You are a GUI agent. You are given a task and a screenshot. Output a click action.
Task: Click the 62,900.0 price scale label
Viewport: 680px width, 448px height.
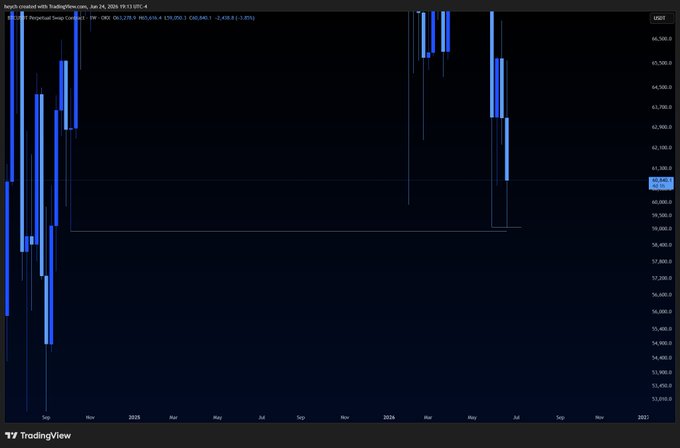(662, 128)
